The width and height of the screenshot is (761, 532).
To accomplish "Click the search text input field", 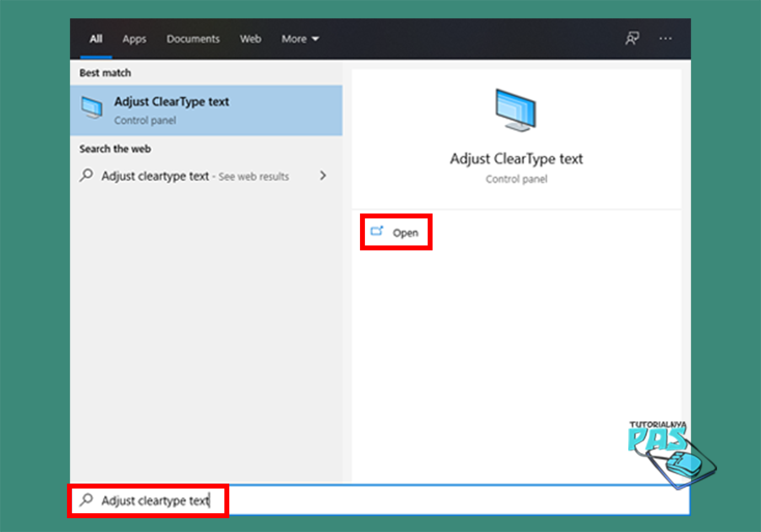I will coord(398,500).
